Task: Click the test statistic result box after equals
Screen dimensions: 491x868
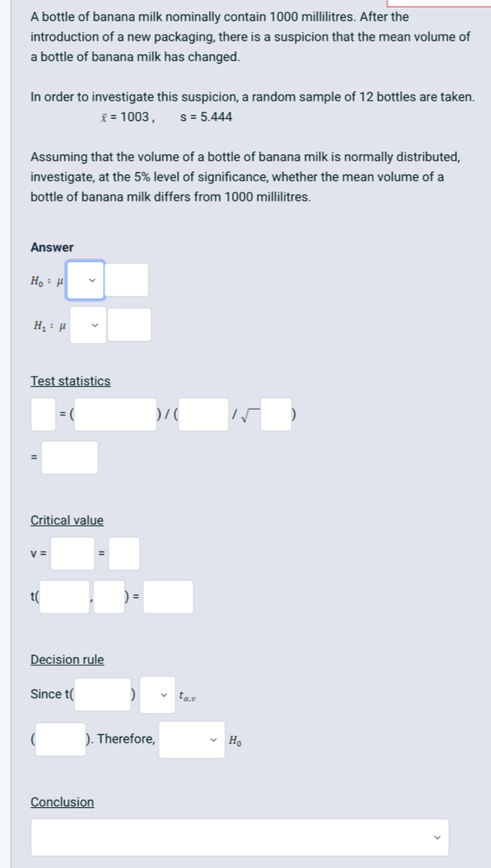Action: pyautogui.click(x=69, y=458)
